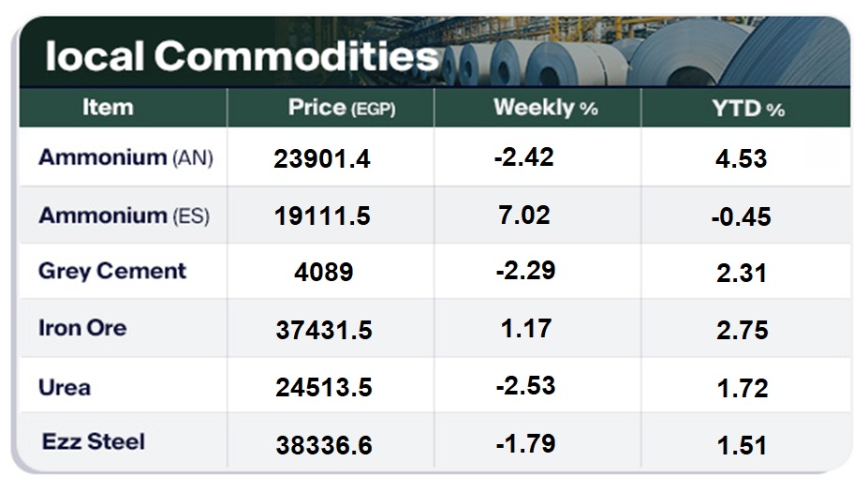The height and width of the screenshot is (491, 868).
Task: Click the Grey Cement price 4089
Action: tap(323, 273)
